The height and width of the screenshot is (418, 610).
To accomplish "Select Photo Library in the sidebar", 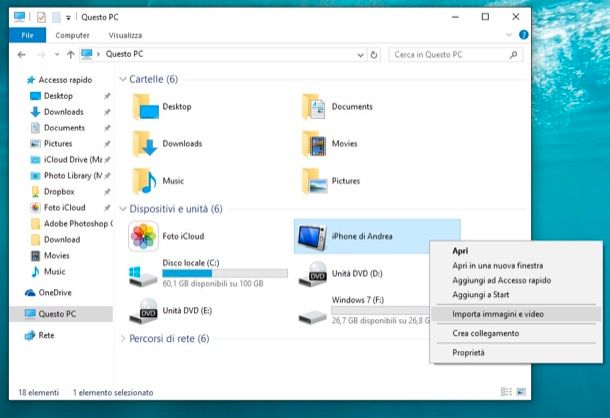I will (73, 176).
